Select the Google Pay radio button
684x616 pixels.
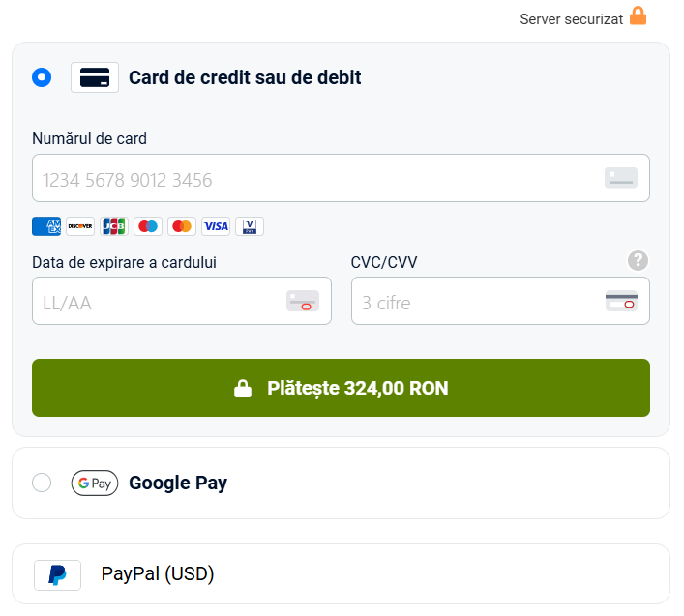pyautogui.click(x=42, y=483)
